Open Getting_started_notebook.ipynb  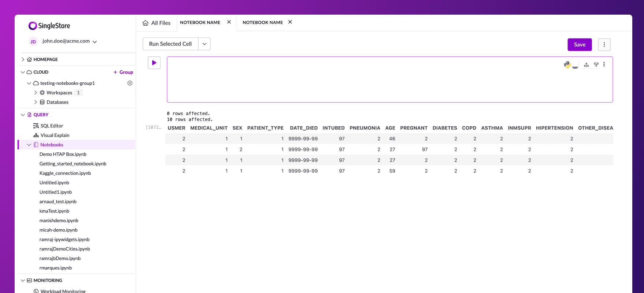pyautogui.click(x=73, y=164)
